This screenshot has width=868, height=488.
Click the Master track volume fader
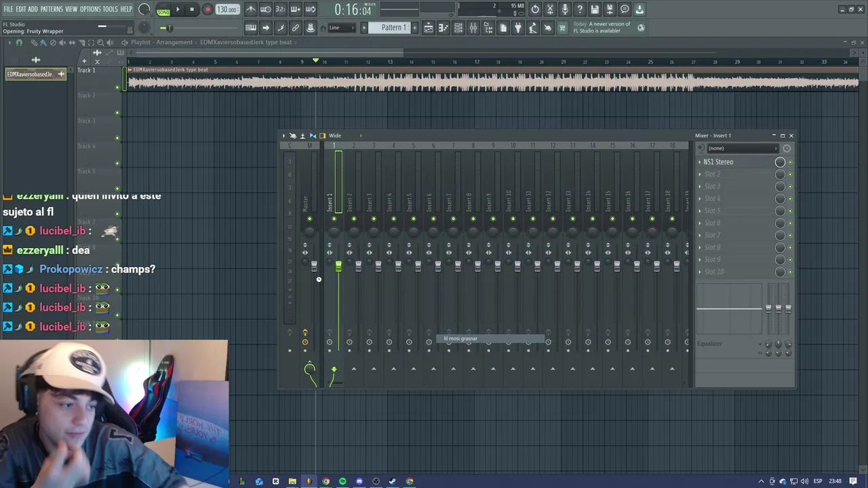314,265
